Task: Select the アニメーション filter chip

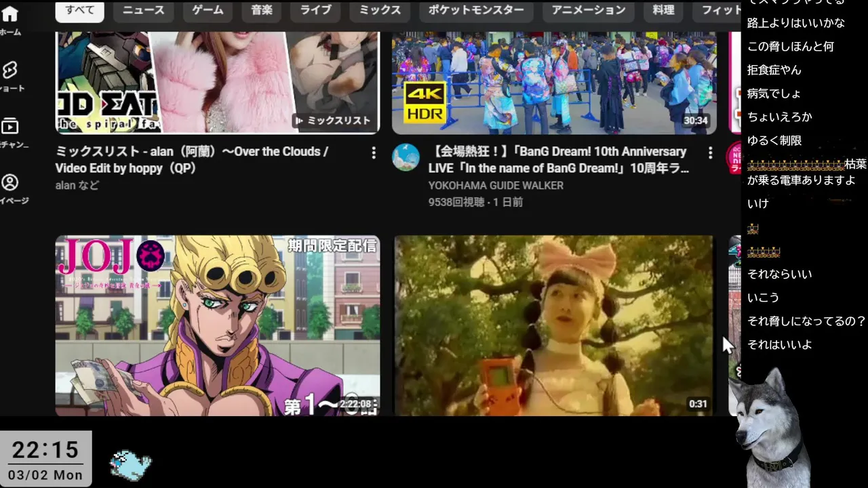Action: click(x=589, y=10)
